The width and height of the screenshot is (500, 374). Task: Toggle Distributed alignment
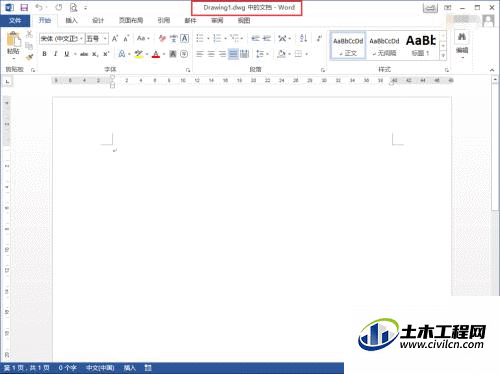[245, 54]
